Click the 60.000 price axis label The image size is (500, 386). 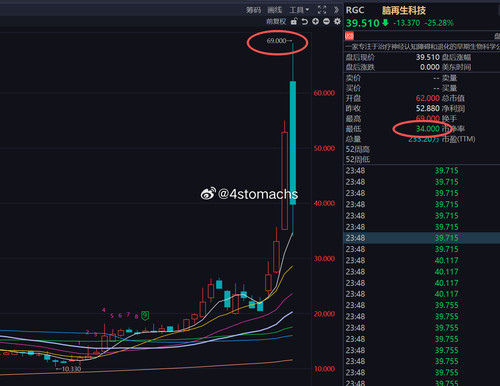point(324,93)
